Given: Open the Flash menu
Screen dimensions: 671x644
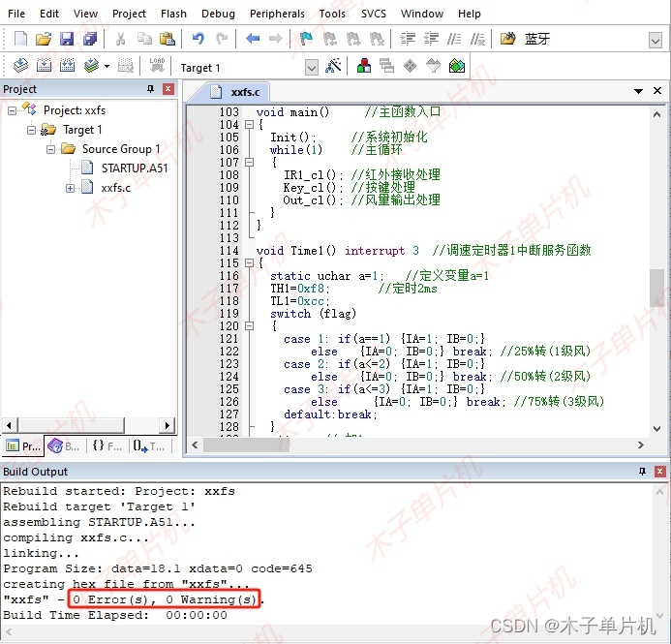Looking at the screenshot, I should (x=173, y=14).
